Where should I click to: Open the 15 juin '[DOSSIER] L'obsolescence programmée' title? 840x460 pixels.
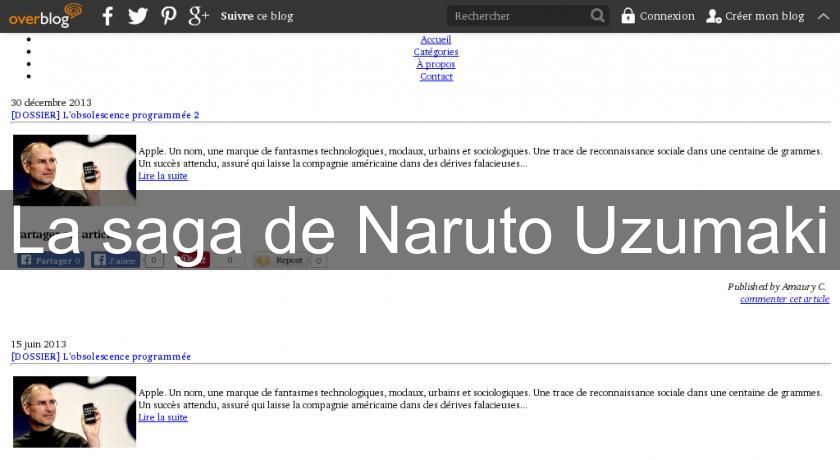101,356
